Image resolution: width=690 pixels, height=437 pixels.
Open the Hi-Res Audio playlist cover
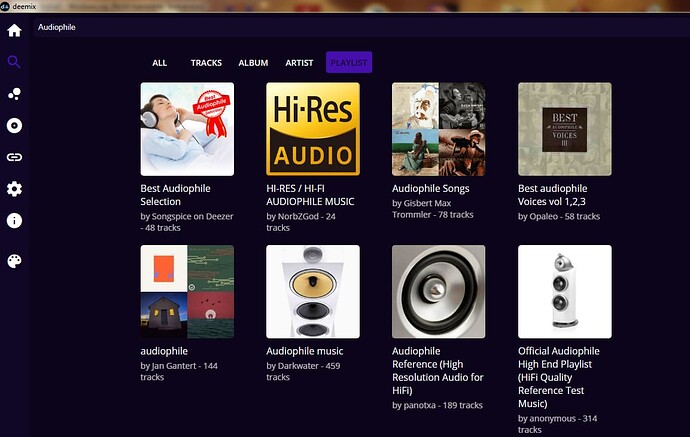[313, 129]
